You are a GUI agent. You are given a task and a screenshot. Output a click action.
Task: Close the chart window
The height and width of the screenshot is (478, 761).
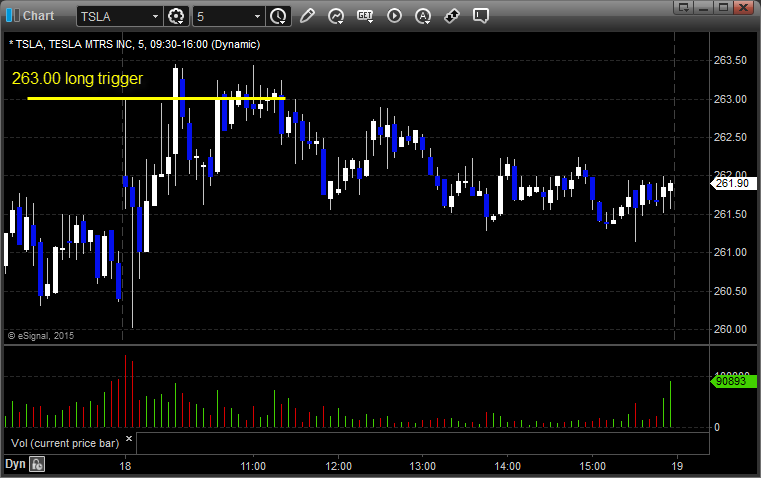[744, 7]
